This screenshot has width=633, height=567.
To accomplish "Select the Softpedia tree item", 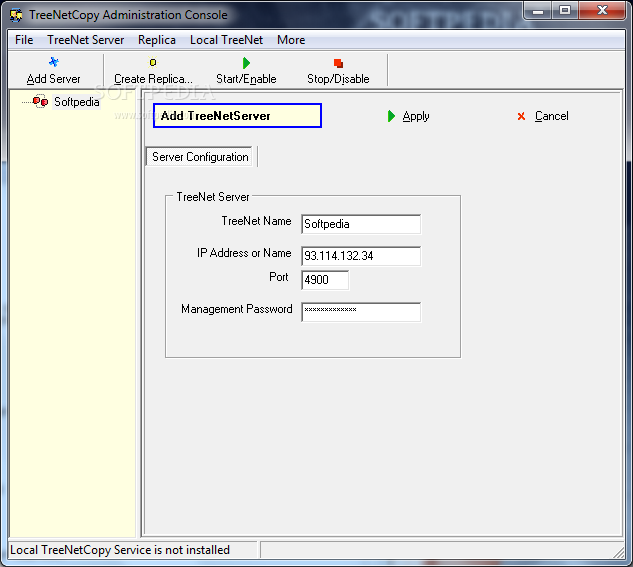I will pos(77,102).
